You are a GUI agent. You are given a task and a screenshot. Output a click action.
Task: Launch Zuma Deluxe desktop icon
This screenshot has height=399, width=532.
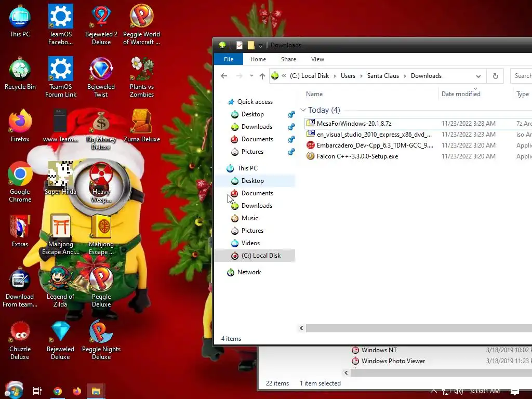point(141,126)
